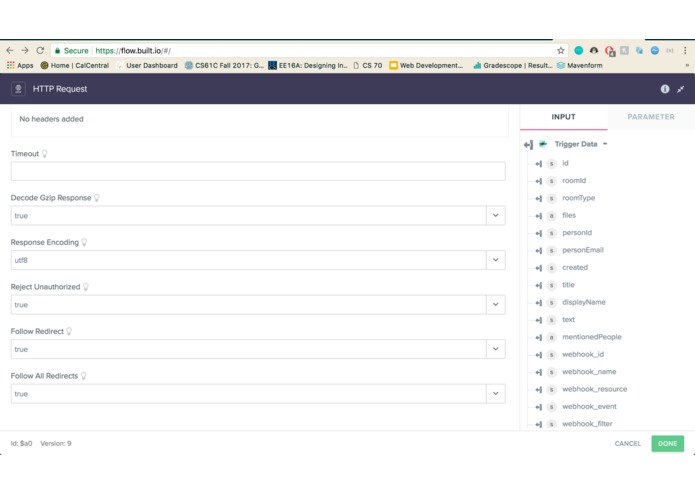Image resolution: width=695 pixels, height=494 pixels.
Task: Click the insert arrow icon beside personEmail
Action: 539,251
